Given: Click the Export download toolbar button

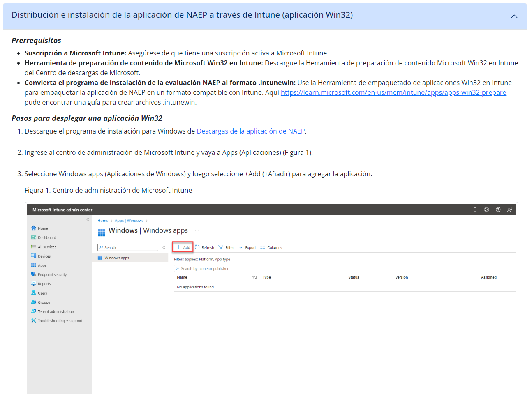Looking at the screenshot, I should click(247, 247).
